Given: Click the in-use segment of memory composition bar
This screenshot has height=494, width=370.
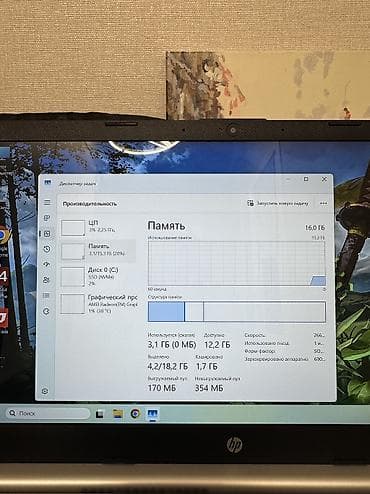Looking at the screenshot, I should pos(166,312).
